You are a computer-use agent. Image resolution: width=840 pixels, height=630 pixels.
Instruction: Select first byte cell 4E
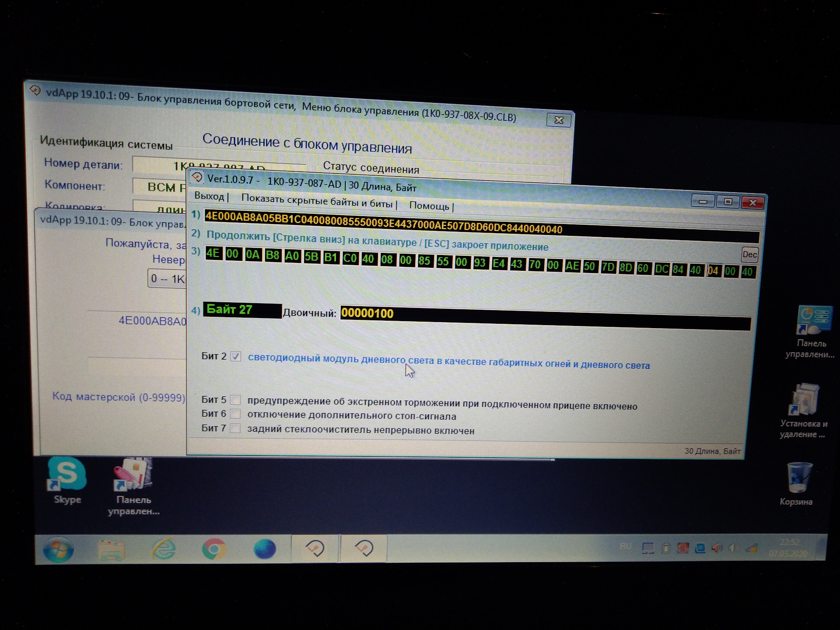[x=213, y=253]
